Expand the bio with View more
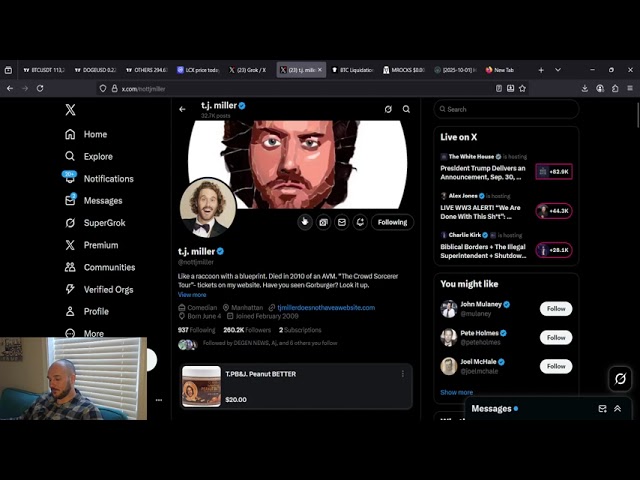The image size is (640, 480). (x=192, y=295)
